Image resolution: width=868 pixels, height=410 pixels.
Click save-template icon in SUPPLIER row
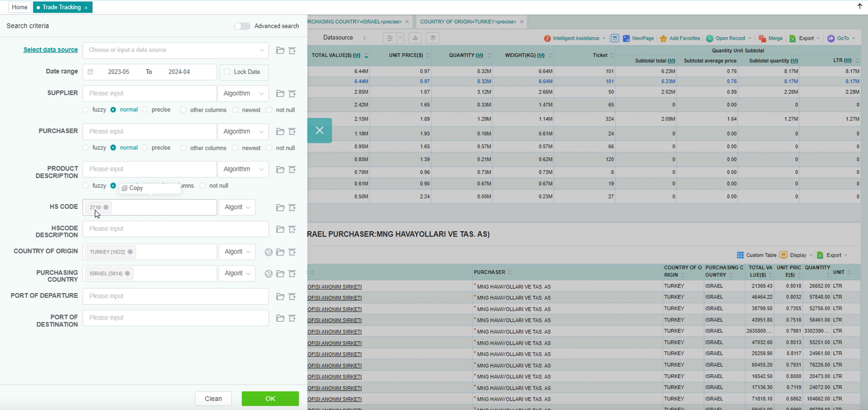pos(292,93)
